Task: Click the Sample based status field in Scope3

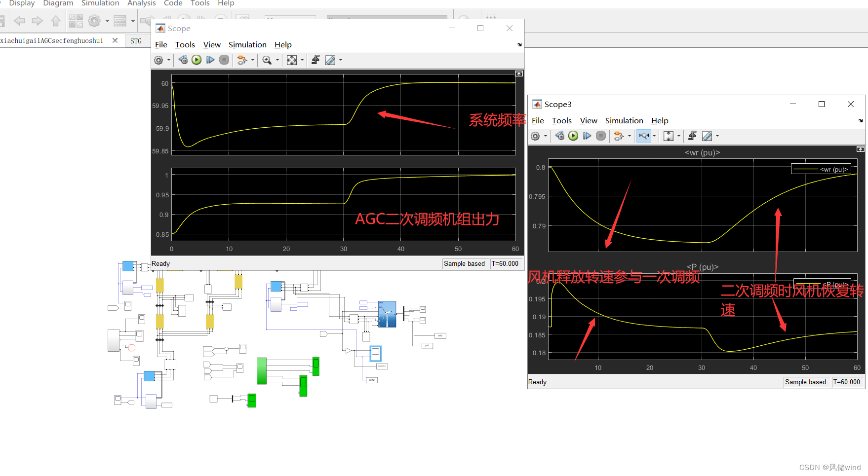Action: tap(806, 382)
